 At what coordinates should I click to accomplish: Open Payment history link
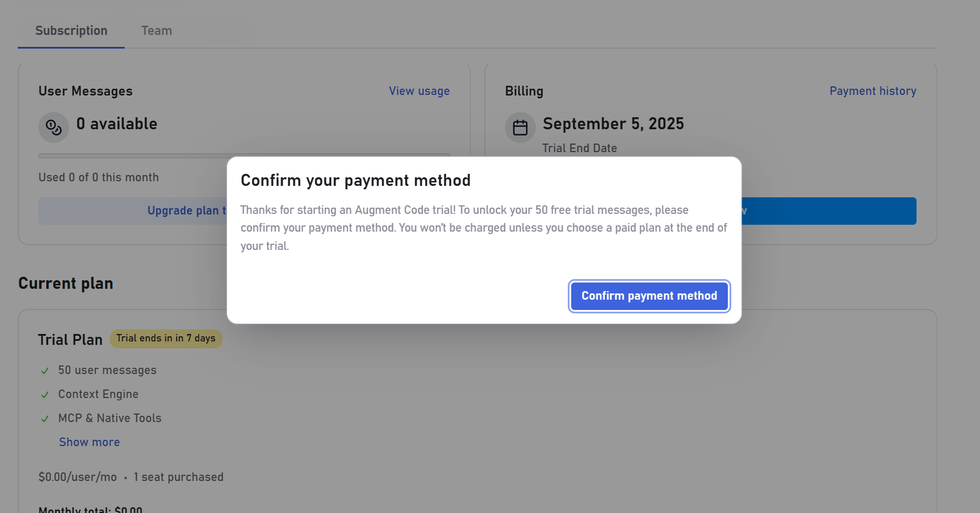(873, 91)
